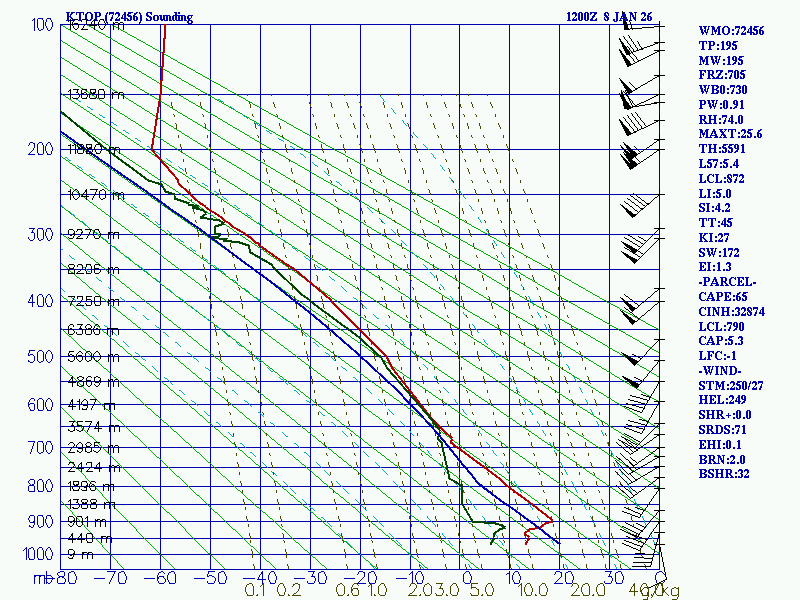Click the '-30' temperature axis label
The height and width of the screenshot is (600, 800).
310,578
